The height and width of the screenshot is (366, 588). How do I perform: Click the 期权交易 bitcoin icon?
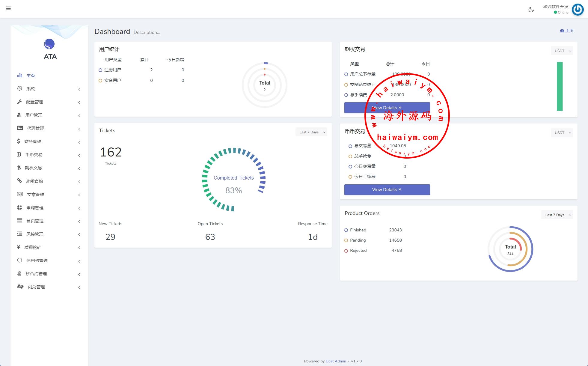coord(19,168)
